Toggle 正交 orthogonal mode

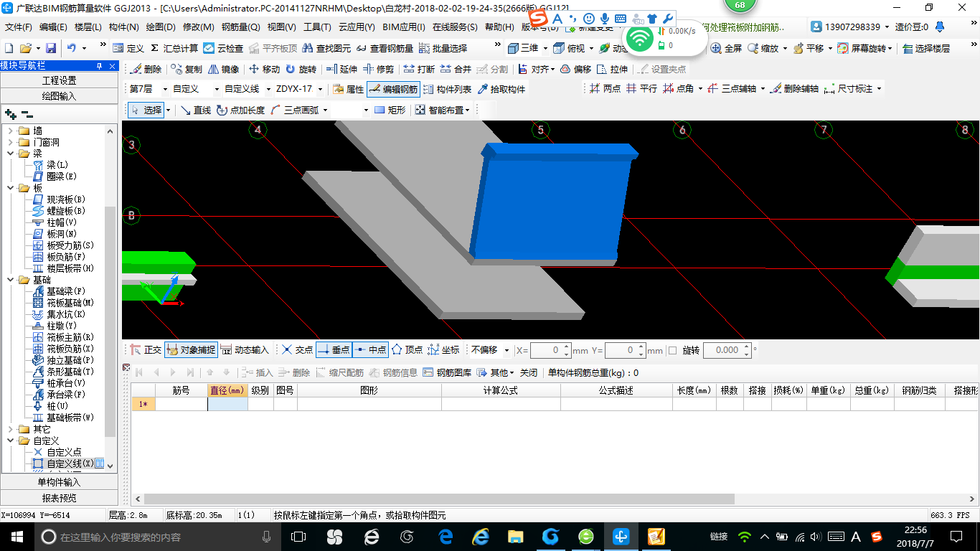click(146, 350)
